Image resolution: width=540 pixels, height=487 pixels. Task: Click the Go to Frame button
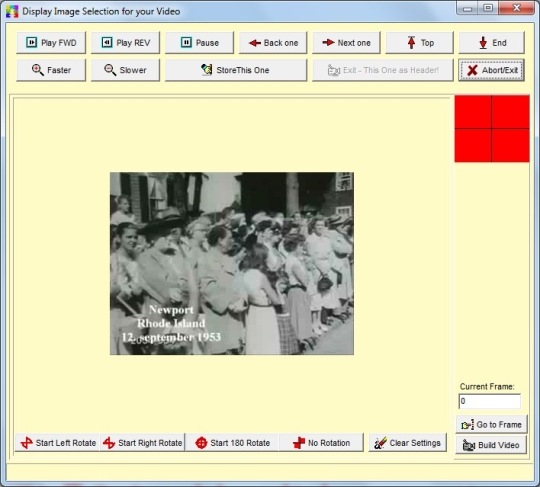click(491, 425)
